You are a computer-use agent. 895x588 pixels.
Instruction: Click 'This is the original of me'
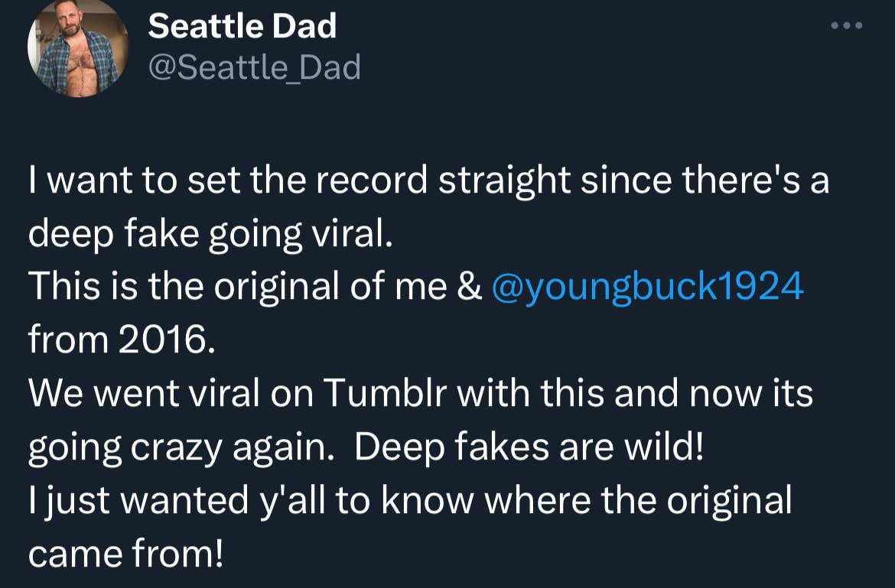[237, 288]
